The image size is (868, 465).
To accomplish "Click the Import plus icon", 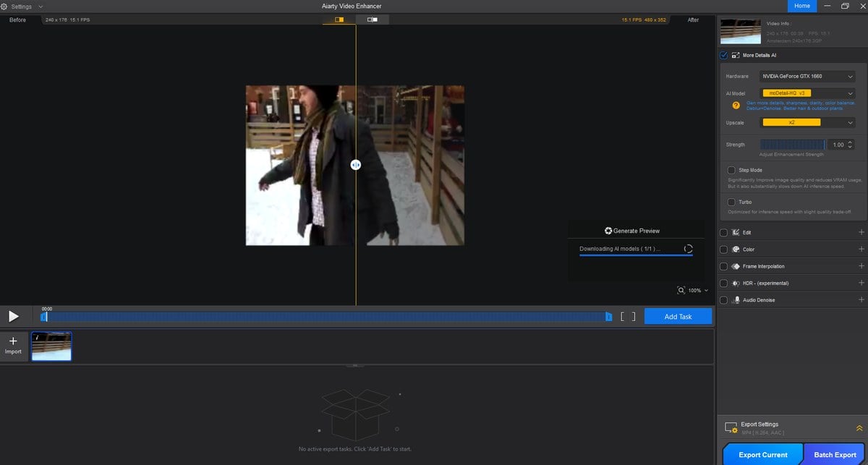I will (x=13, y=341).
